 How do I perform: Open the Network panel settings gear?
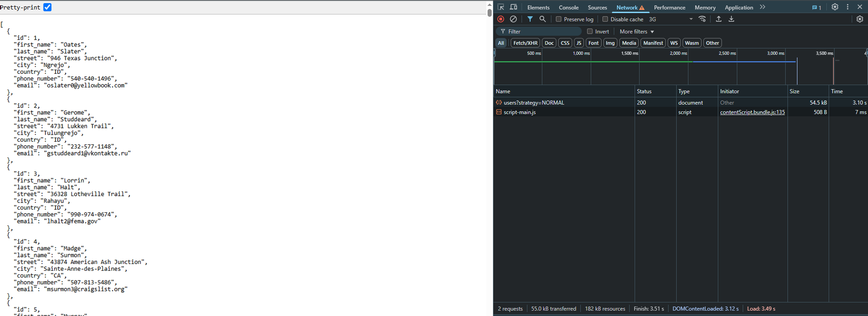[x=860, y=19]
